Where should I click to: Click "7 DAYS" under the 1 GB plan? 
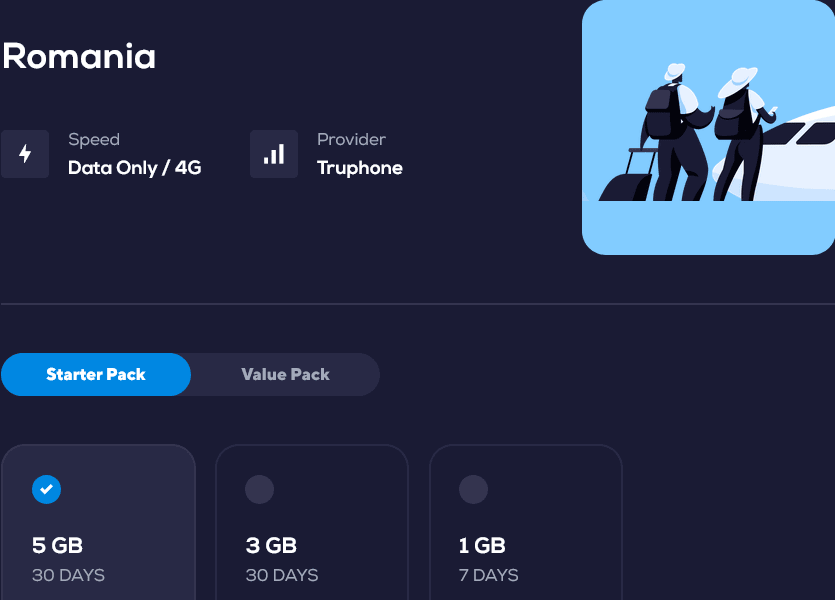click(x=489, y=575)
